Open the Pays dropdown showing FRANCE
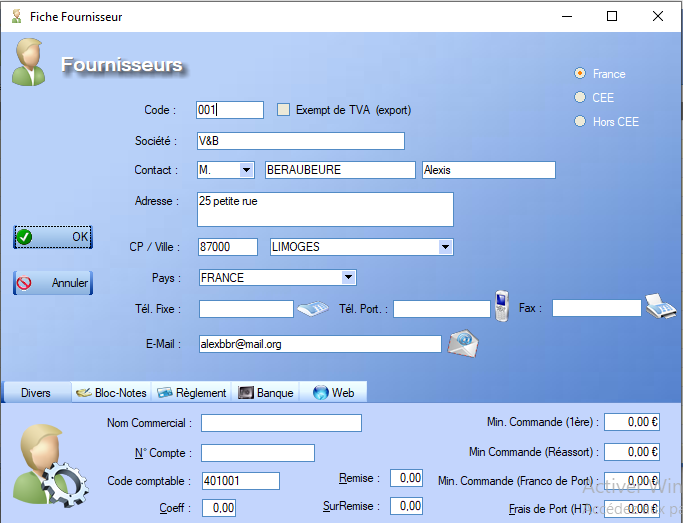Viewport: 683px width, 523px height. [x=347, y=278]
